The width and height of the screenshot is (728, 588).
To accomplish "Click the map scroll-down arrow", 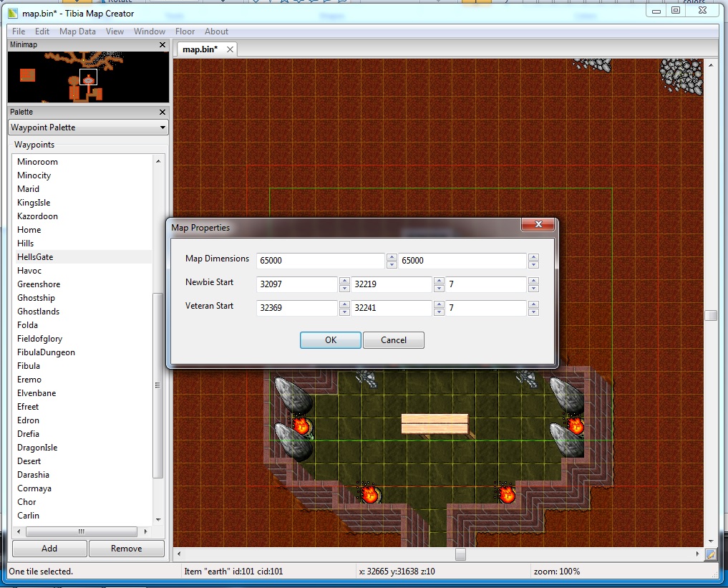I will coord(711,541).
